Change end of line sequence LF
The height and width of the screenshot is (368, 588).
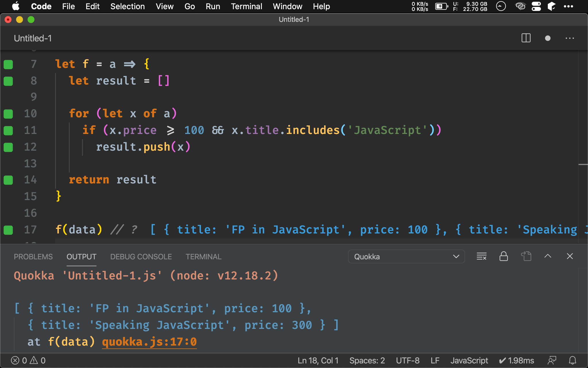pos(435,361)
